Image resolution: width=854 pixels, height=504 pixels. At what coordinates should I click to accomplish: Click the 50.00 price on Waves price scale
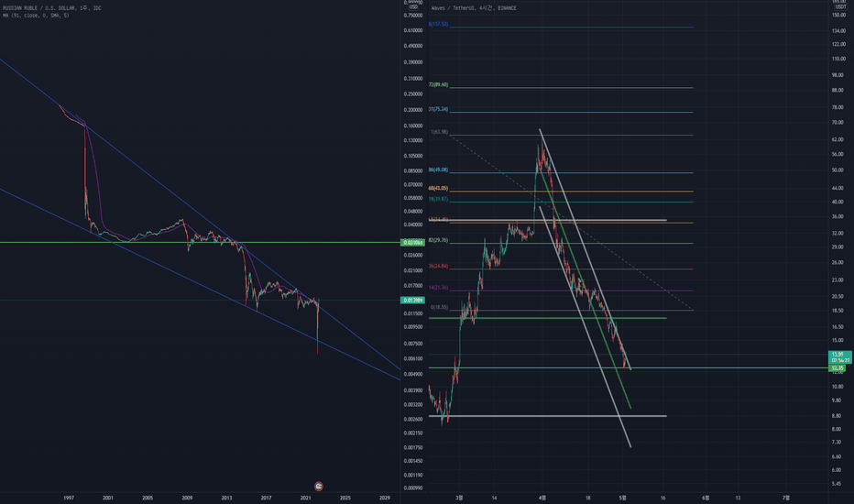coord(838,170)
